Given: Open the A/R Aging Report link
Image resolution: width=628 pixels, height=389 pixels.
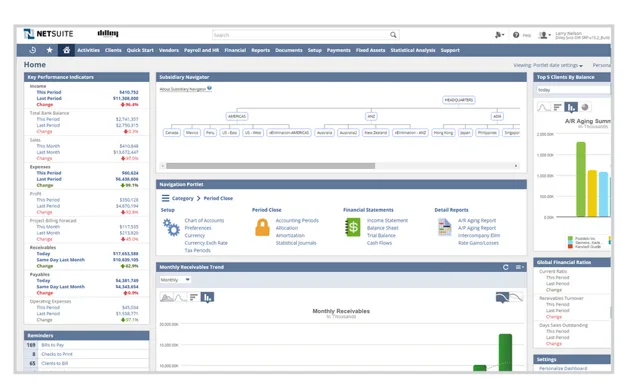Looking at the screenshot, I should [477, 220].
